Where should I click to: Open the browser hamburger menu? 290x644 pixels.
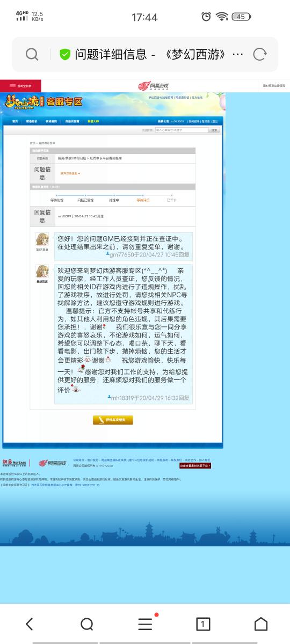click(146, 624)
